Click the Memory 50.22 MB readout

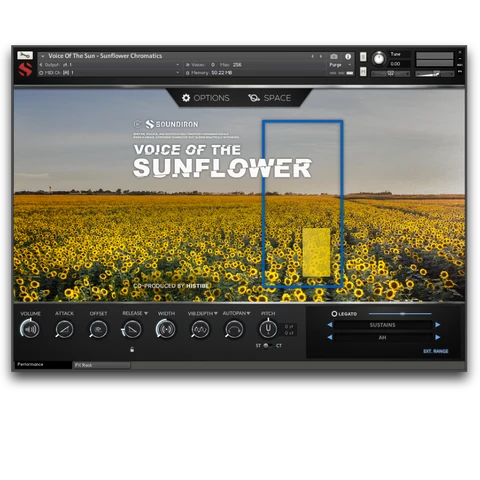tap(222, 72)
